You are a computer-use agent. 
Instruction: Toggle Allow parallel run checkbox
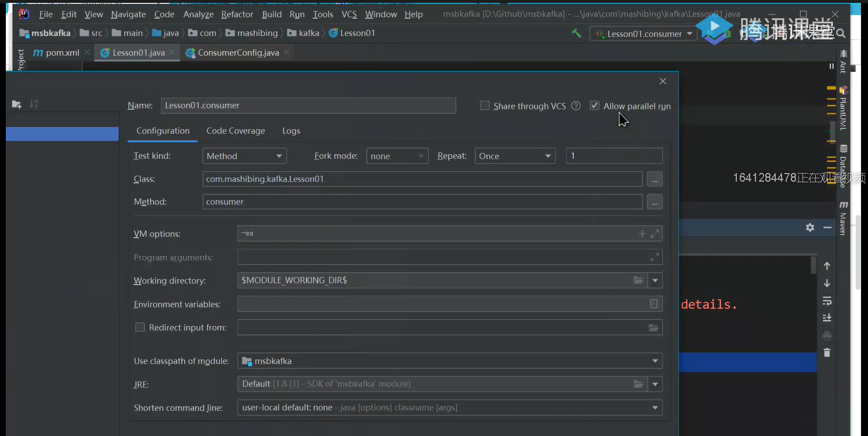click(594, 106)
